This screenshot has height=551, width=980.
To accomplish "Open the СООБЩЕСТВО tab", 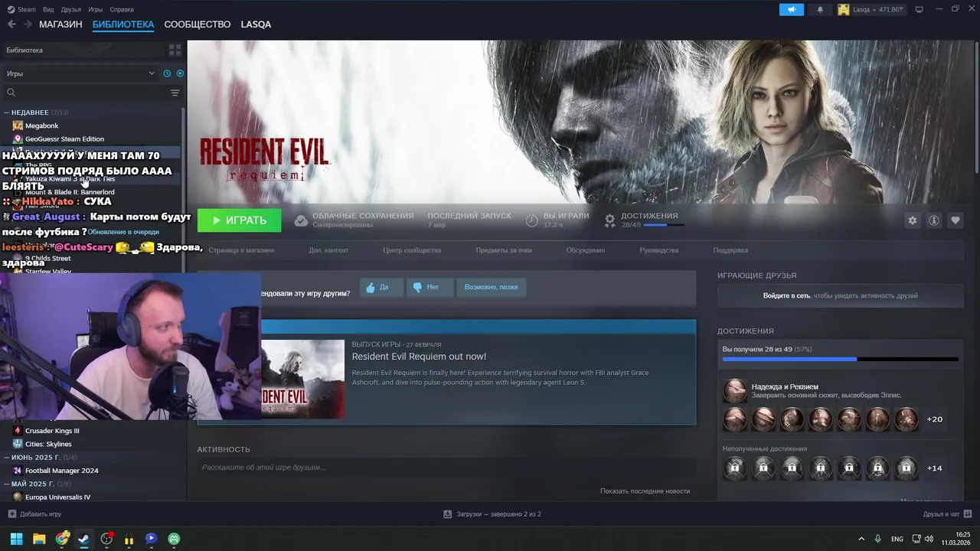I will tap(198, 24).
